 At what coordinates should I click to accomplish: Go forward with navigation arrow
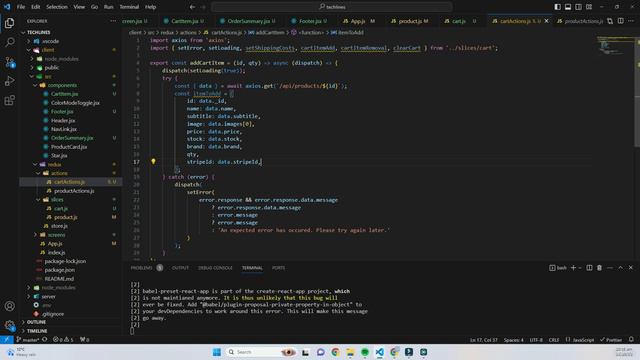[x=203, y=7]
